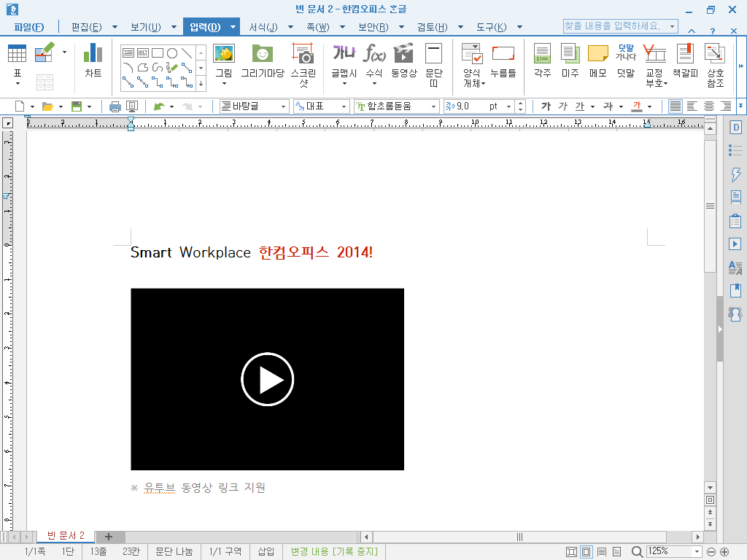This screenshot has height=560, width=747.
Task: Play the embedded video
Action: coord(267,379)
